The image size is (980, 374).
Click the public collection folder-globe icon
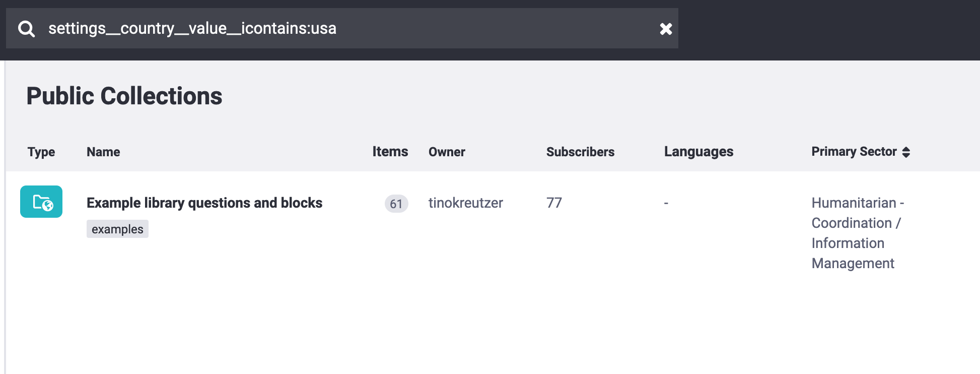tap(41, 202)
